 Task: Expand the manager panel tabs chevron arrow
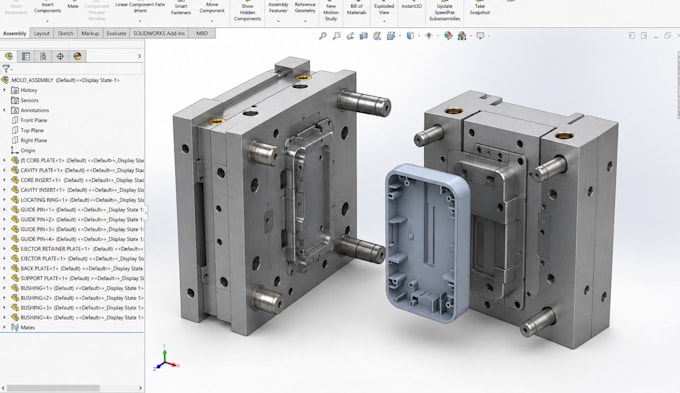pyautogui.click(x=139, y=56)
